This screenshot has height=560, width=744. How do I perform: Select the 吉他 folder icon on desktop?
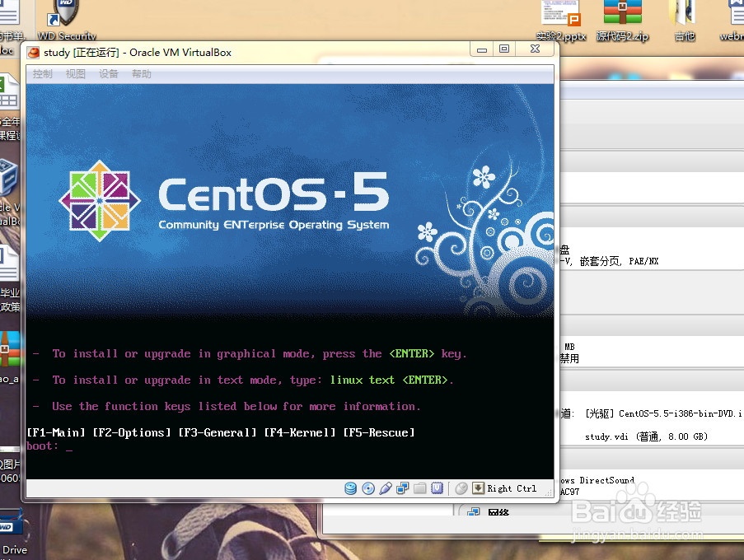click(x=684, y=20)
